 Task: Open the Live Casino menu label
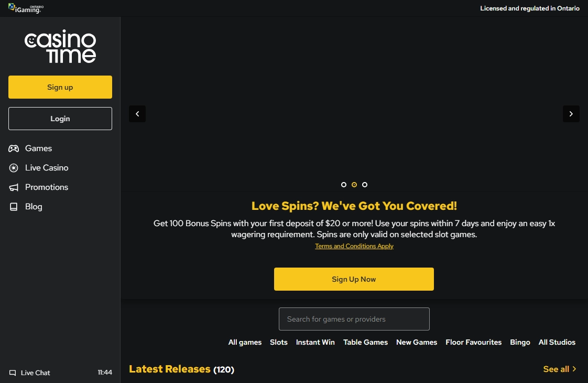[47, 168]
